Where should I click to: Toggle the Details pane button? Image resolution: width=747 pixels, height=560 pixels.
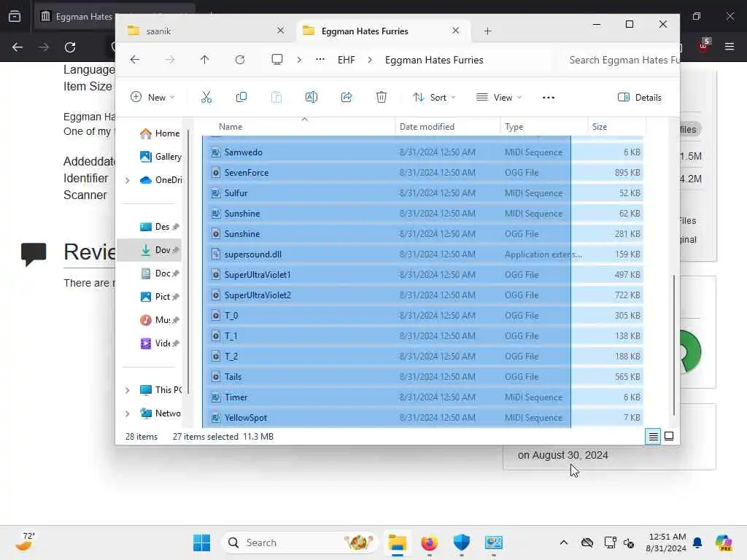point(640,98)
